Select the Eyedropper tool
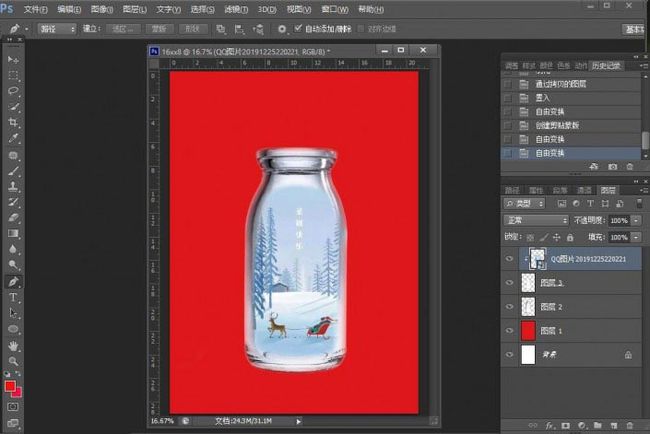Screen dimensions: 650x434 13,138
